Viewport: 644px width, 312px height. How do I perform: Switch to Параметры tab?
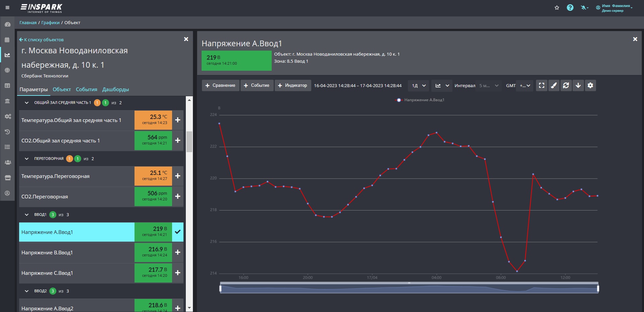coord(34,89)
